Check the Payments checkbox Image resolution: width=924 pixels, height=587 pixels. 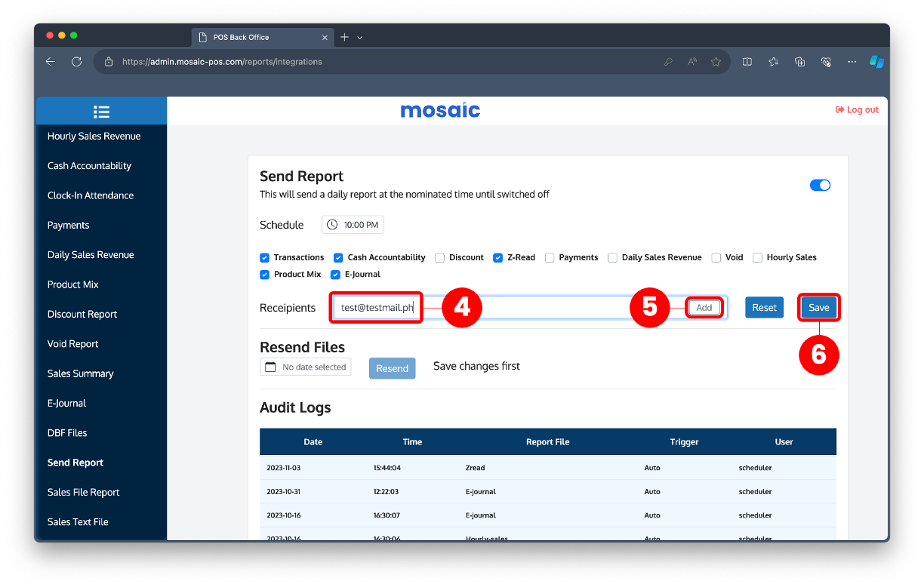click(x=550, y=257)
